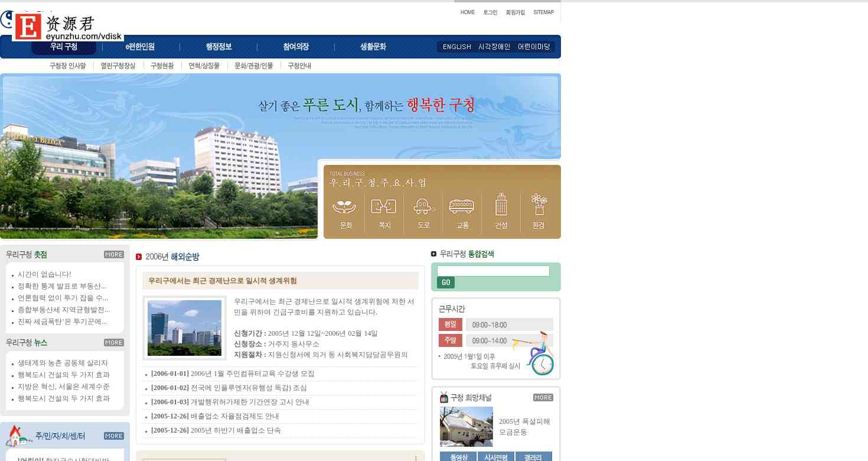This screenshot has height=461, width=868.
Task: Open focus item 진짜 세금폭탄'은 투기꾼에...
Action: (62, 322)
